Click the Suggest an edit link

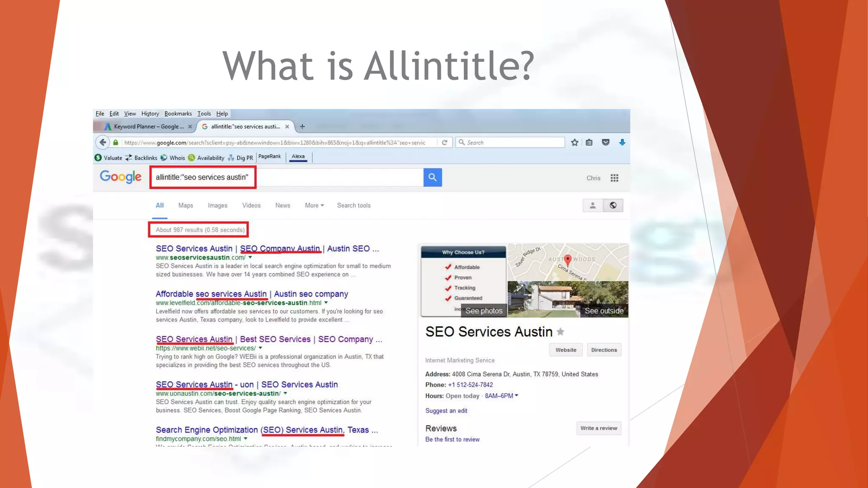446,410
